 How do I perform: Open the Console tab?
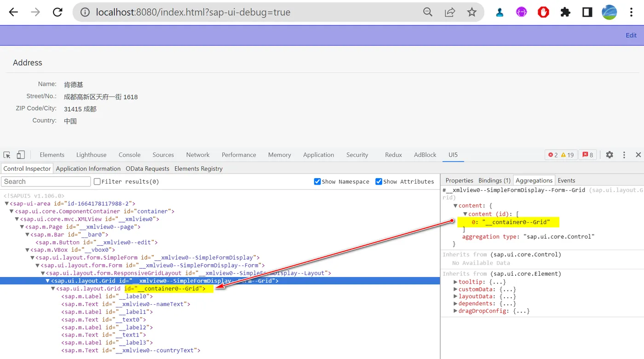pyautogui.click(x=130, y=155)
